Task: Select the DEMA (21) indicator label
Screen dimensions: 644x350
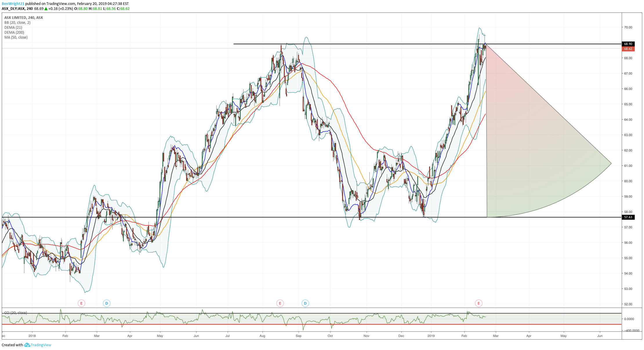Action: point(13,28)
